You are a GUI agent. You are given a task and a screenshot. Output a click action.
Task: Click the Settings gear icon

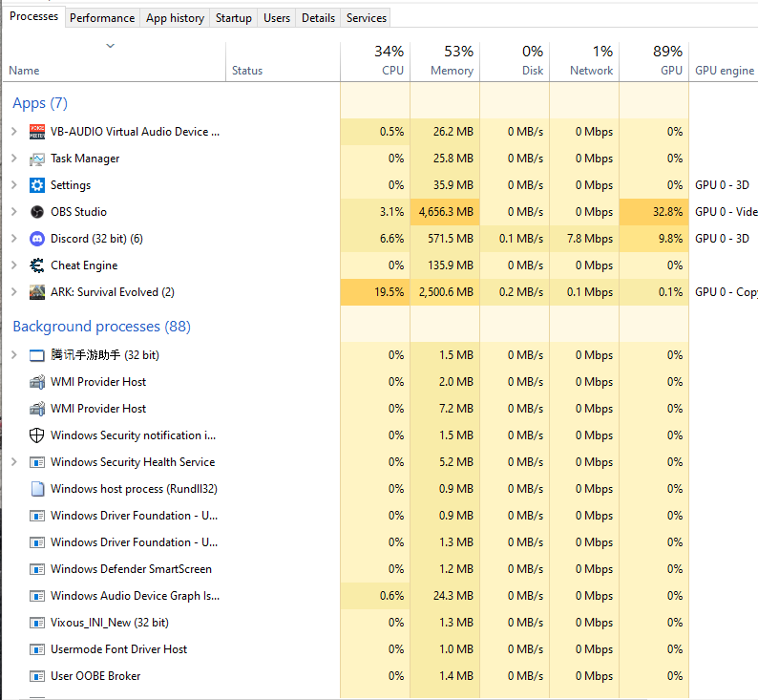[36, 185]
